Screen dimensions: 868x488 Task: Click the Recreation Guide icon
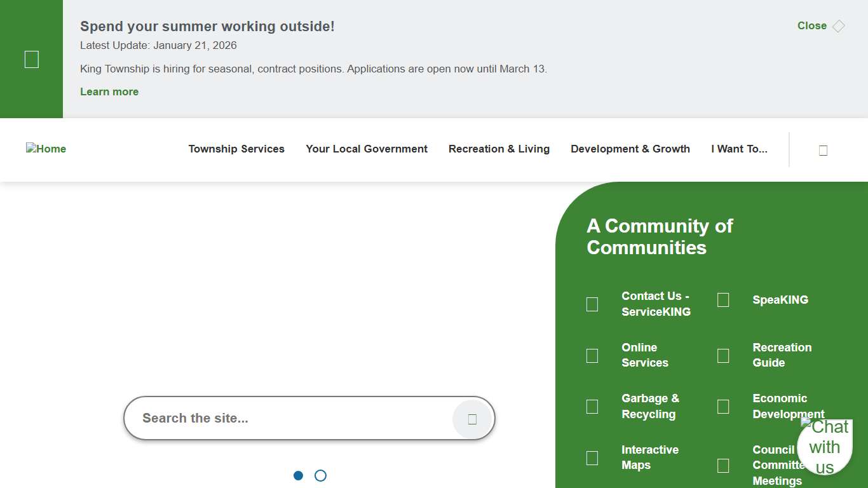pyautogui.click(x=723, y=356)
